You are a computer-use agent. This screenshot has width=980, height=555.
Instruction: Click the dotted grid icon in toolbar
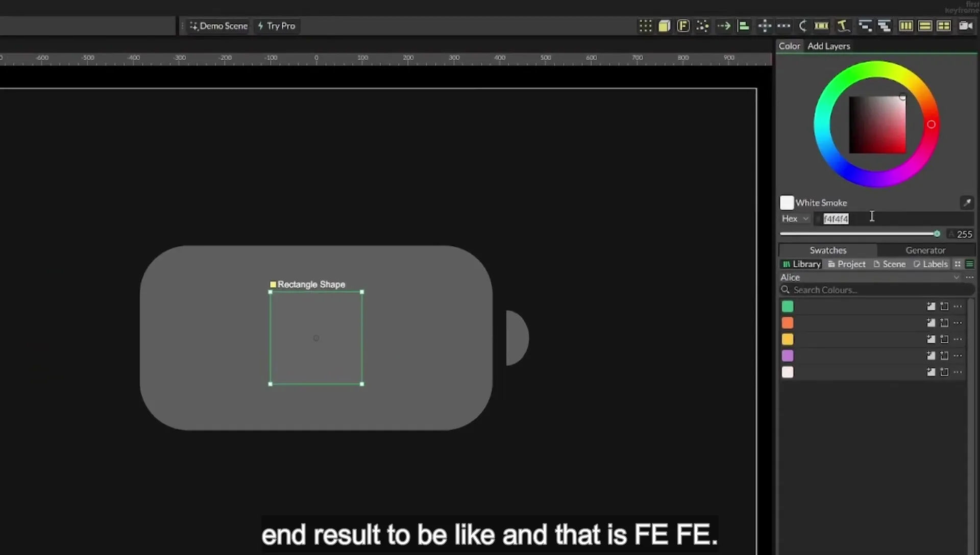point(645,26)
